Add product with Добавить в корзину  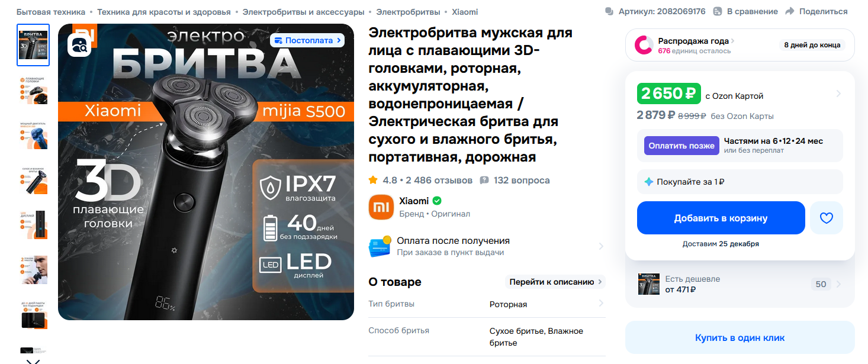coord(721,218)
